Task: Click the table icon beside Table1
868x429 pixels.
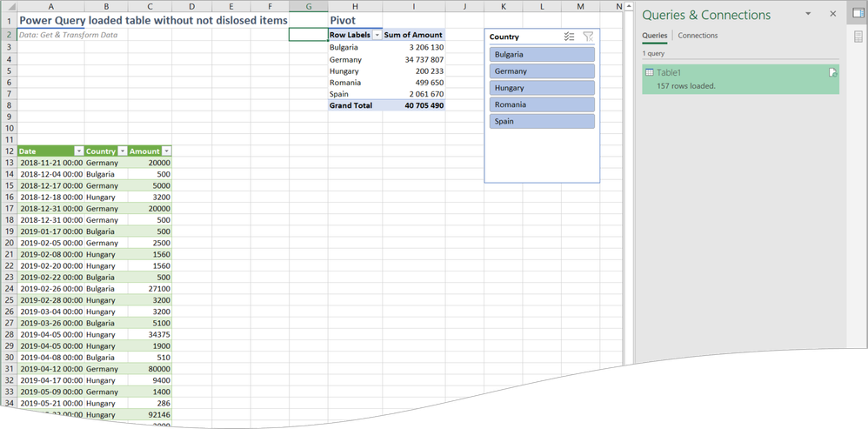Action: (650, 72)
